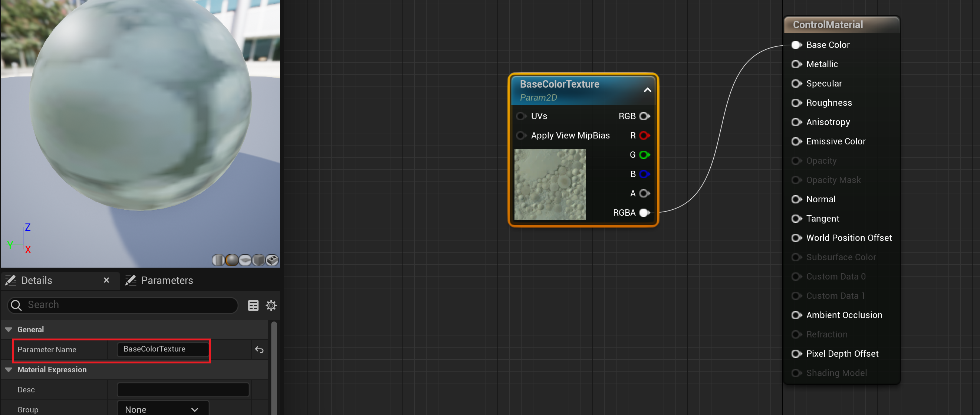Close the Details panel tab
The image size is (980, 415).
(x=106, y=280)
